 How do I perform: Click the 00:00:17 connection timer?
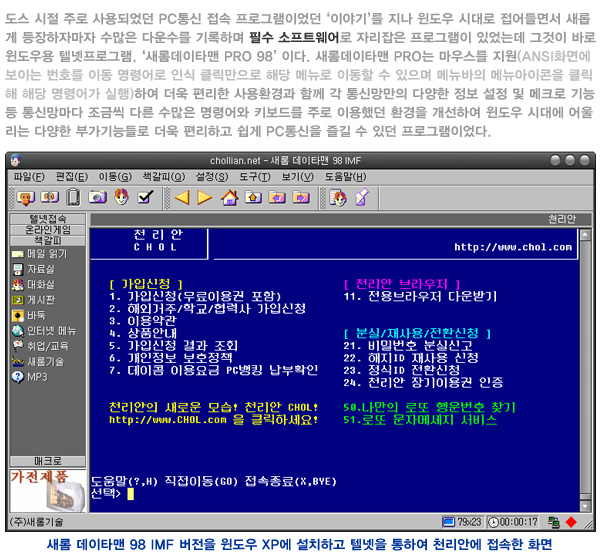tap(513, 522)
